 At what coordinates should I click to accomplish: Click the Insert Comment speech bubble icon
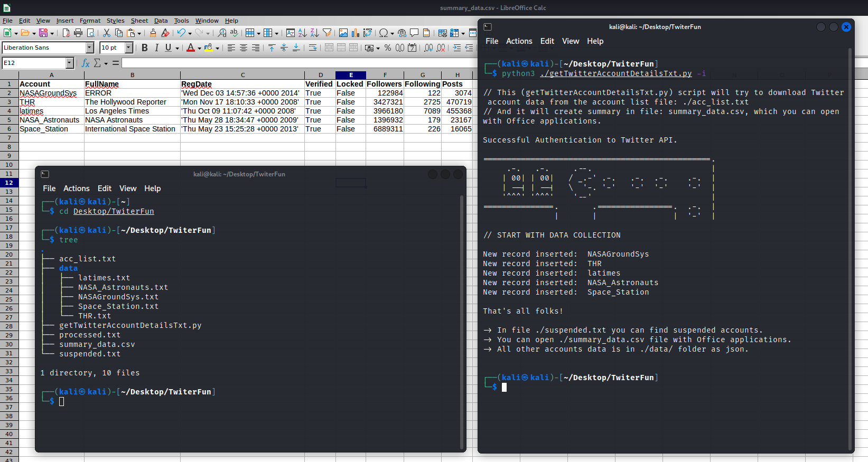tap(414, 33)
